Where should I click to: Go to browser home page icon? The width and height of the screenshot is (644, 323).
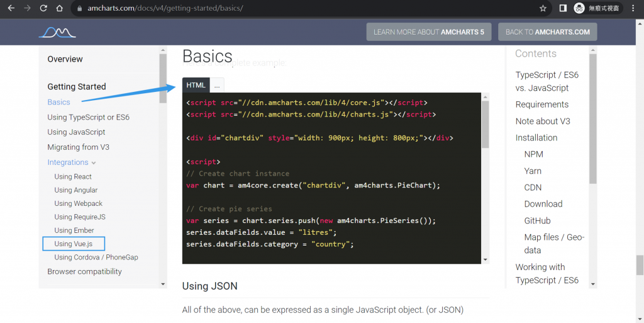(60, 8)
